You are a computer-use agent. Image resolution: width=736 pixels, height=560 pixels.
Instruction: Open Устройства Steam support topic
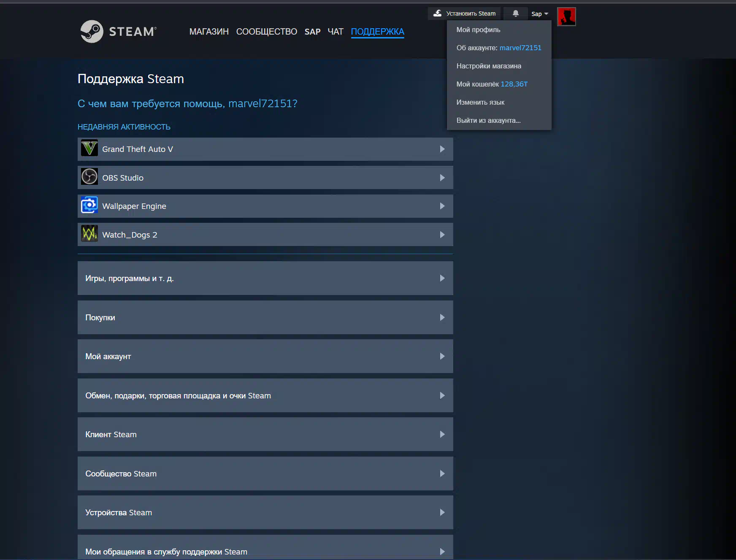point(265,512)
